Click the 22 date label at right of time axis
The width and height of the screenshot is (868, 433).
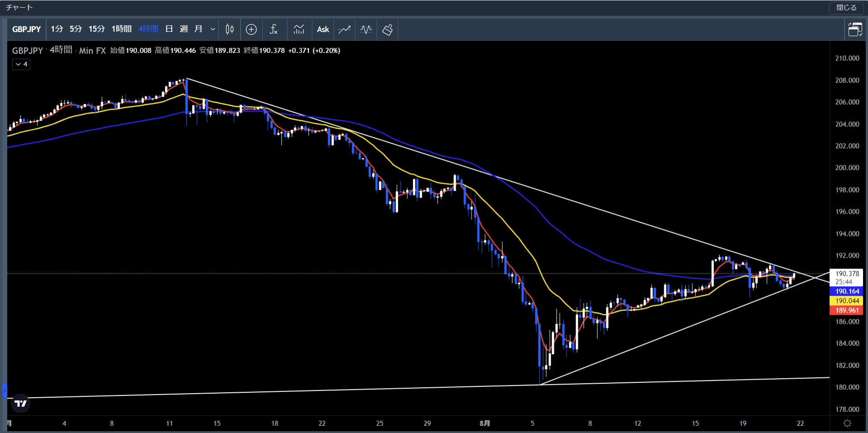(x=800, y=424)
